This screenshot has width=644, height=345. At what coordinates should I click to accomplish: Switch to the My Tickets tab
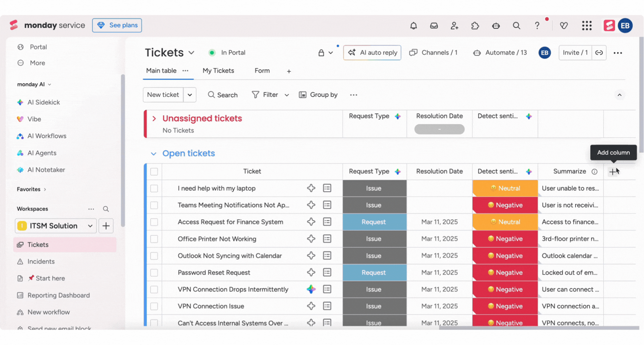click(218, 71)
